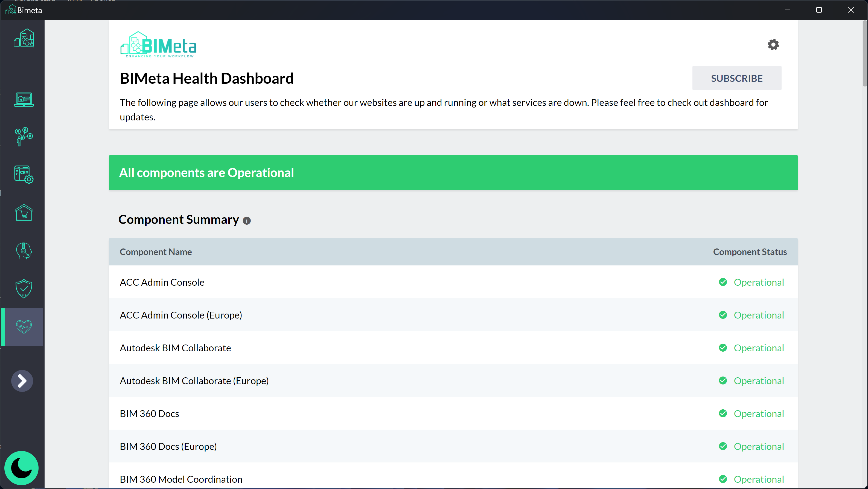868x489 pixels.
Task: Open the support headset sidebar icon
Action: coord(24,251)
